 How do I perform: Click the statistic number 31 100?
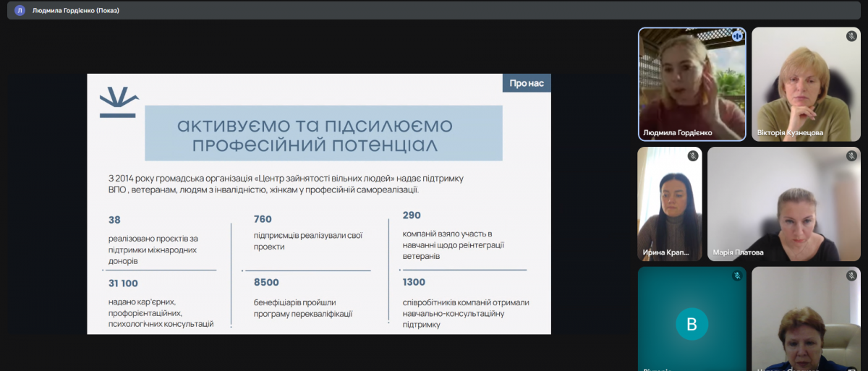123,283
